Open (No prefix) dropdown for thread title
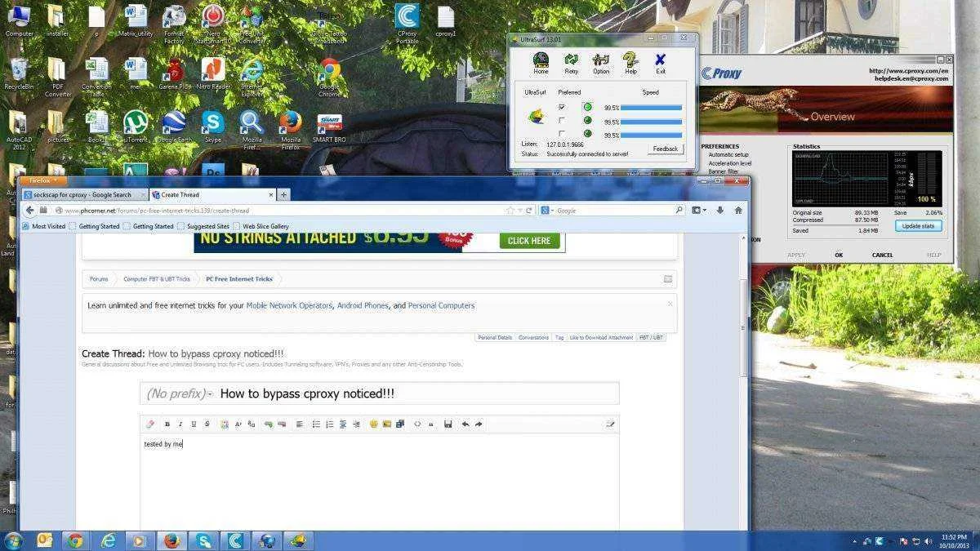This screenshot has height=551, width=980. click(179, 393)
